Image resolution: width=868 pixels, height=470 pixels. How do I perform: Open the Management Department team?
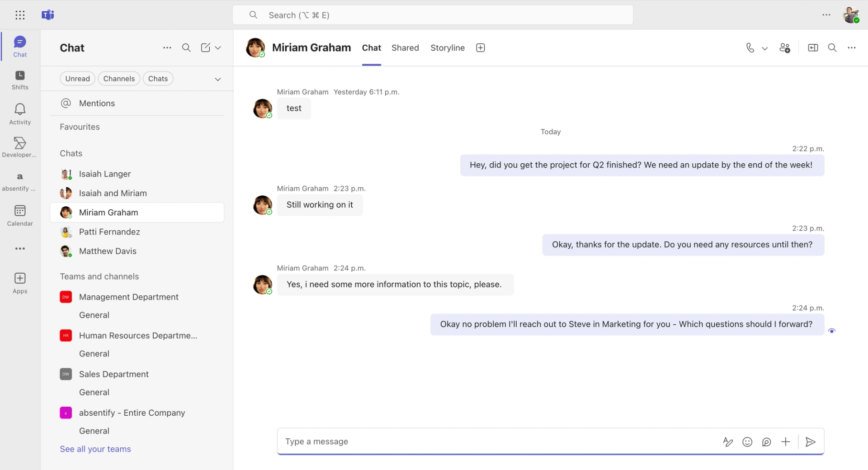(x=137, y=297)
